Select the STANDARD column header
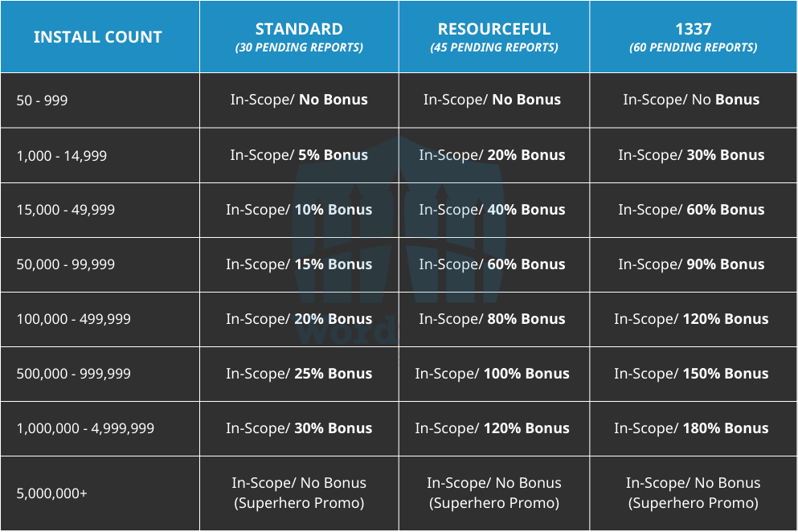 [299, 37]
